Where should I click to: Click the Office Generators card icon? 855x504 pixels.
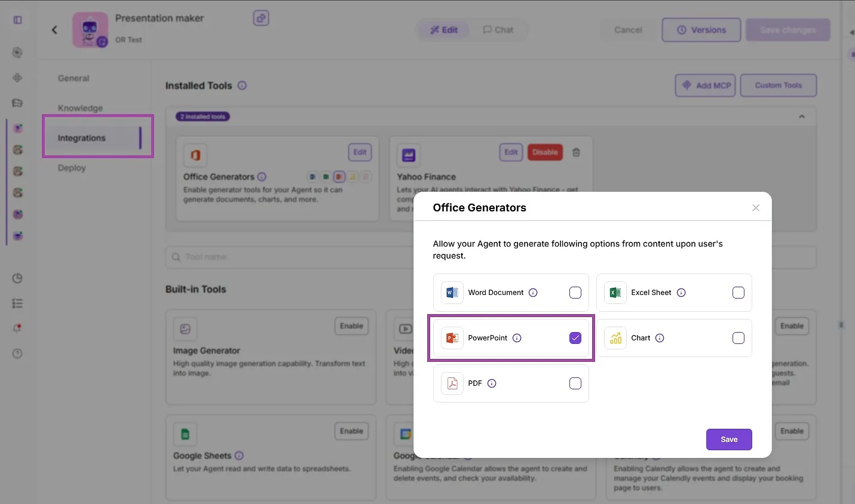[x=195, y=155]
